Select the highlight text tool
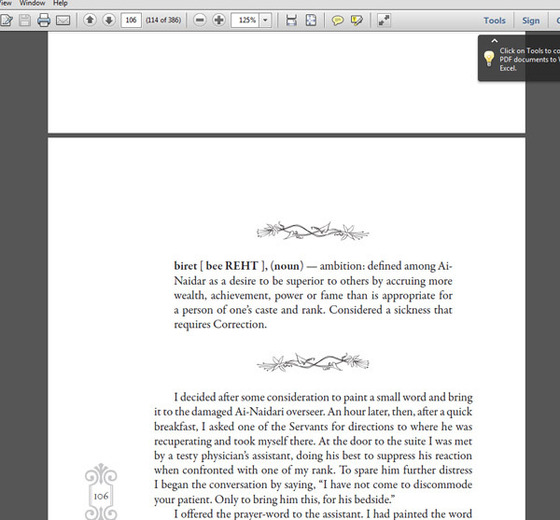 click(x=356, y=20)
